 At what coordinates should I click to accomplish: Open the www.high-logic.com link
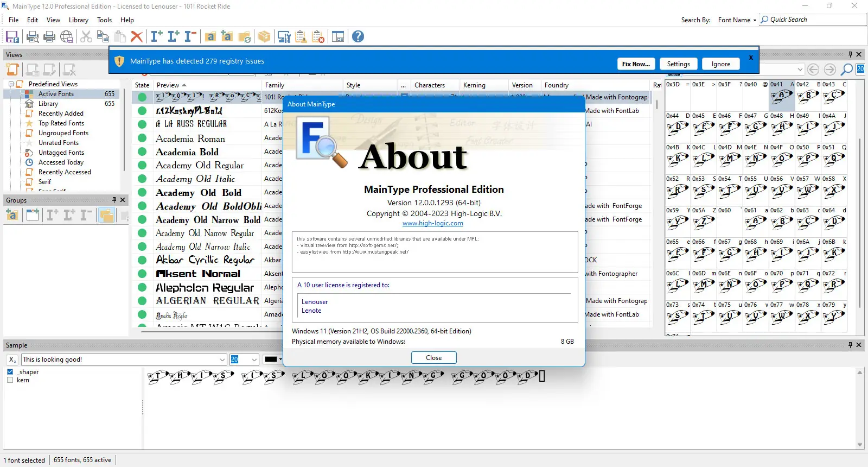click(433, 223)
